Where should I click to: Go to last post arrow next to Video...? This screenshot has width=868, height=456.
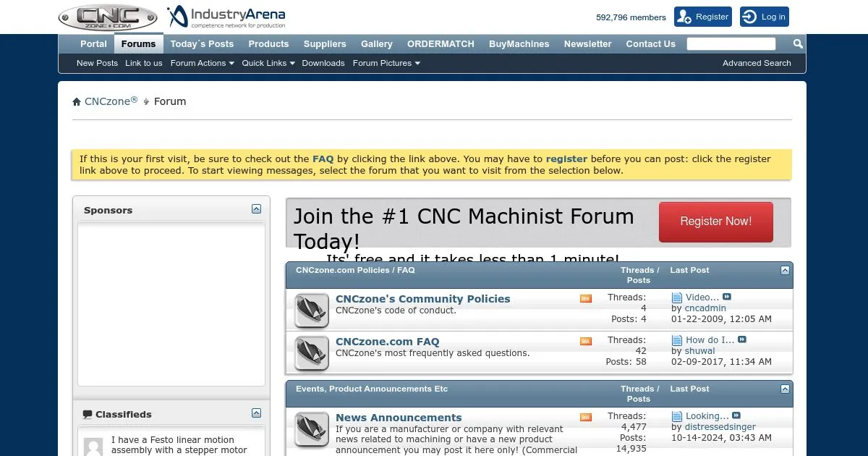coord(727,297)
